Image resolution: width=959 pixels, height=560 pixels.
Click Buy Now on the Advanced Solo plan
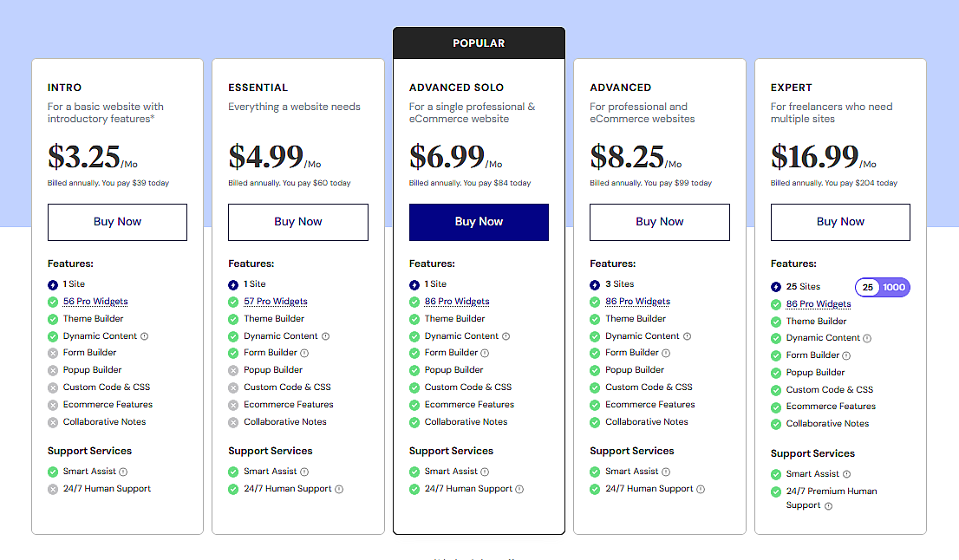[x=479, y=222]
